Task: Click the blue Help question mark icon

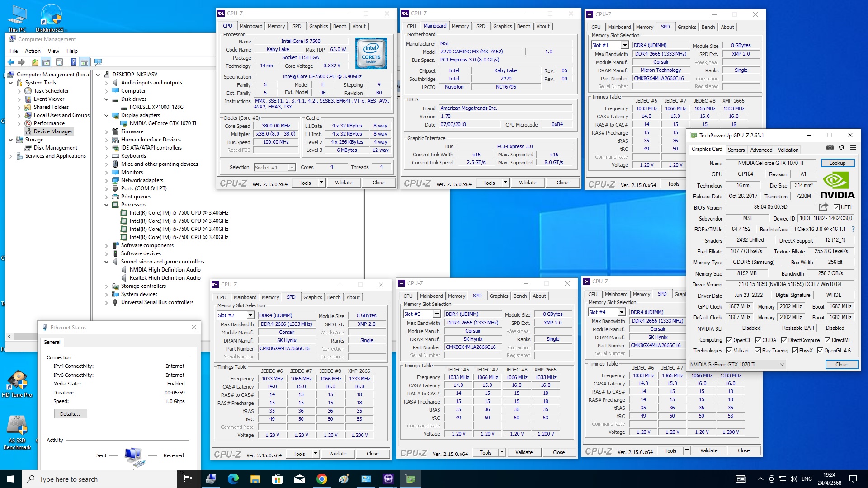Action: pyautogui.click(x=73, y=62)
